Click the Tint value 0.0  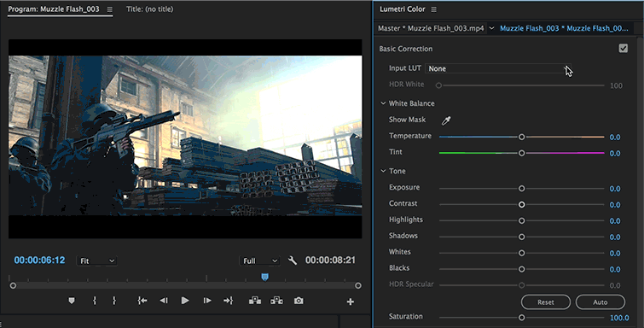coord(615,154)
